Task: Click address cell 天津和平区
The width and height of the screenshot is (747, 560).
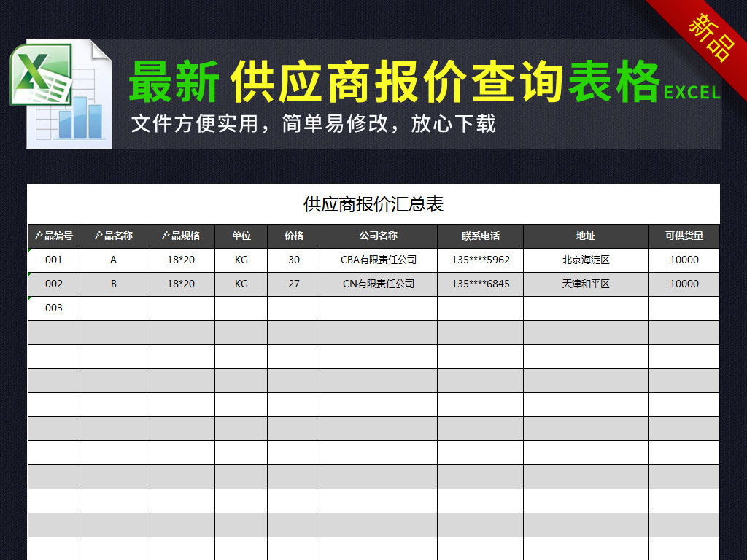Action: [x=586, y=284]
